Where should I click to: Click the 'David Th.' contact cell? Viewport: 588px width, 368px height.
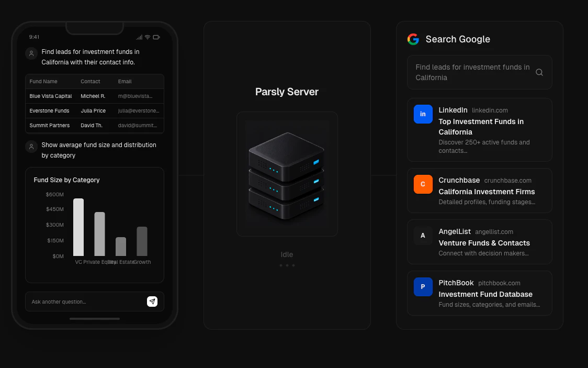click(x=92, y=125)
